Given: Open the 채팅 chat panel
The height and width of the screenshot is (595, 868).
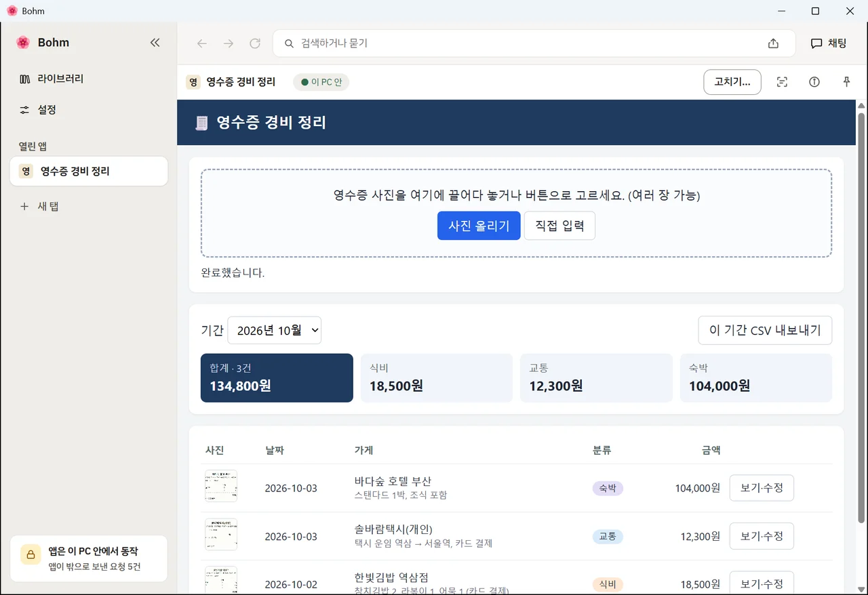Looking at the screenshot, I should 829,43.
